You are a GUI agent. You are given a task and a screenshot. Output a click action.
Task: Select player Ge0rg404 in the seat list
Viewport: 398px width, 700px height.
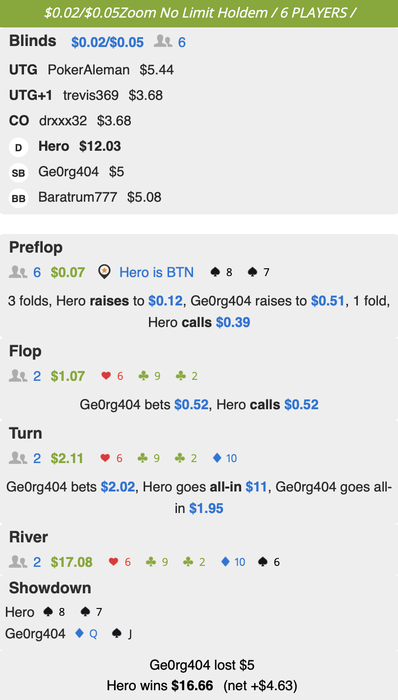tap(68, 172)
